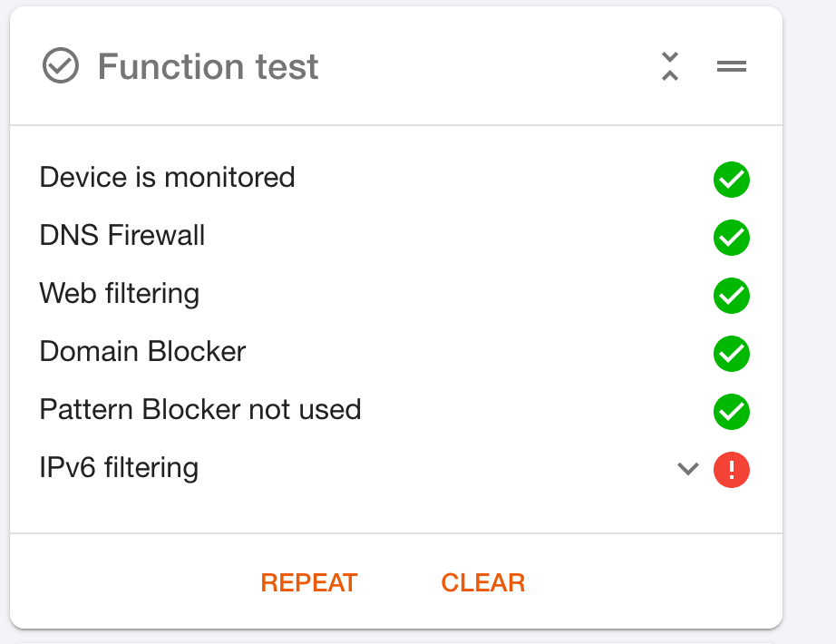This screenshot has width=836, height=644.
Task: Expand the IPv6 filtering details chevron
Action: pos(688,469)
